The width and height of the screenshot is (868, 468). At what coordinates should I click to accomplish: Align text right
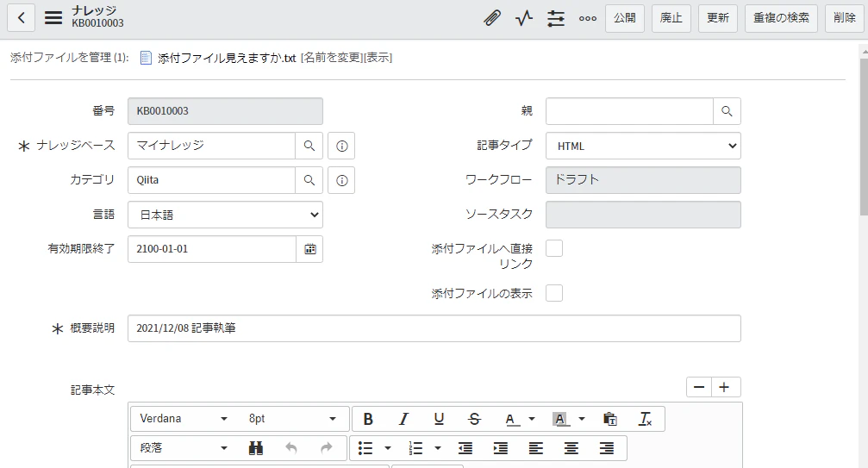pyautogui.click(x=607, y=448)
